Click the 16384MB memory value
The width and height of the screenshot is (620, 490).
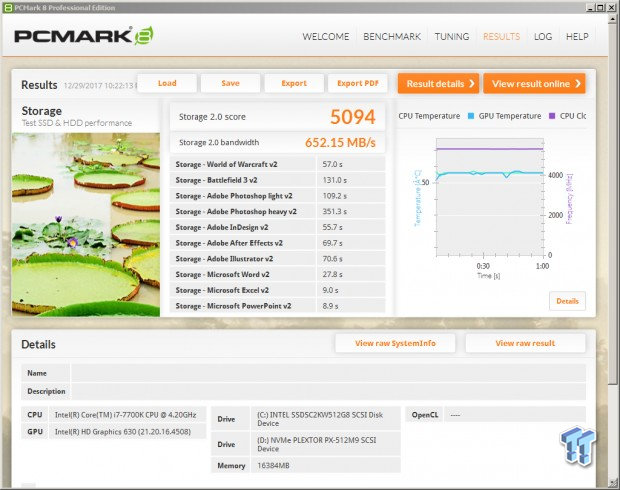(273, 465)
